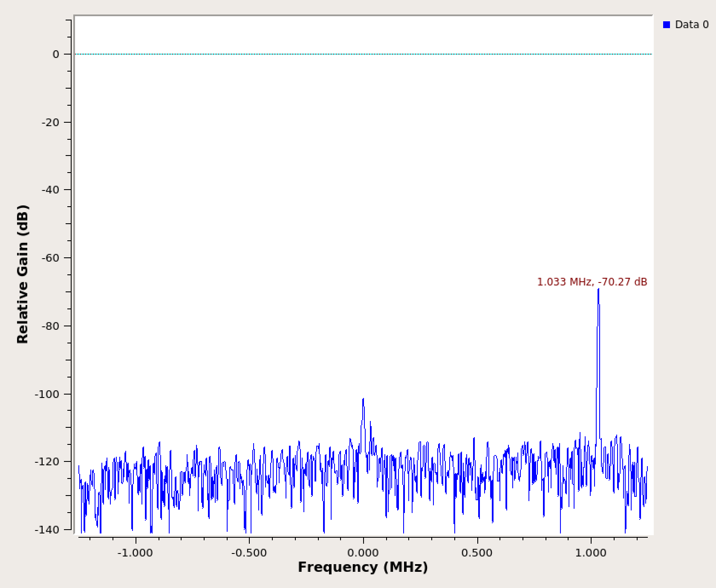The width and height of the screenshot is (716, 588).
Task: Click the -0.500 frequency tick label
Action: pyautogui.click(x=249, y=553)
